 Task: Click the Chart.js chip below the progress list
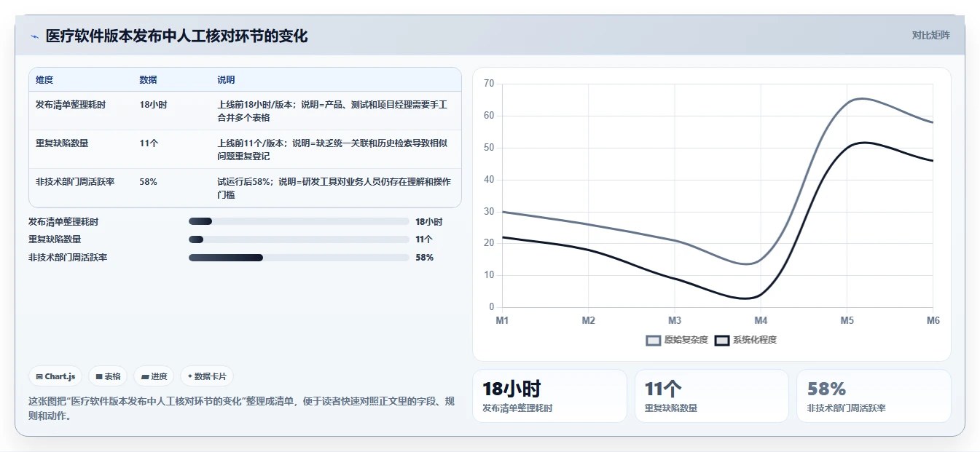pyautogui.click(x=55, y=376)
